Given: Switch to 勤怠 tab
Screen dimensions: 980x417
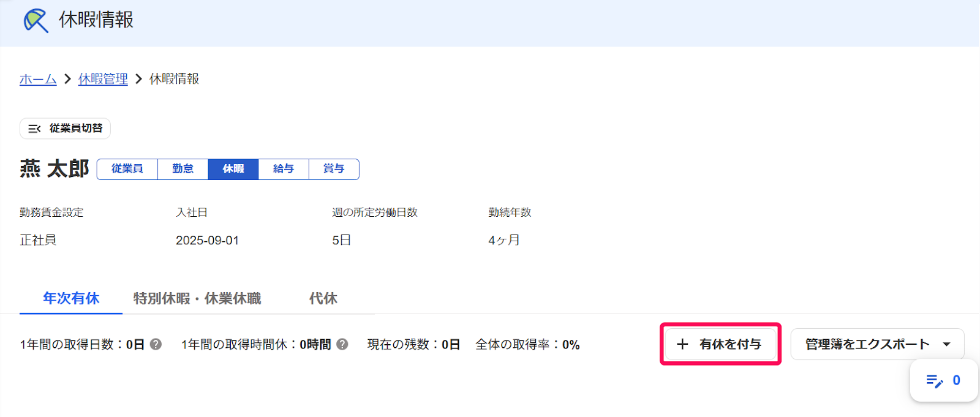Looking at the screenshot, I should point(183,169).
